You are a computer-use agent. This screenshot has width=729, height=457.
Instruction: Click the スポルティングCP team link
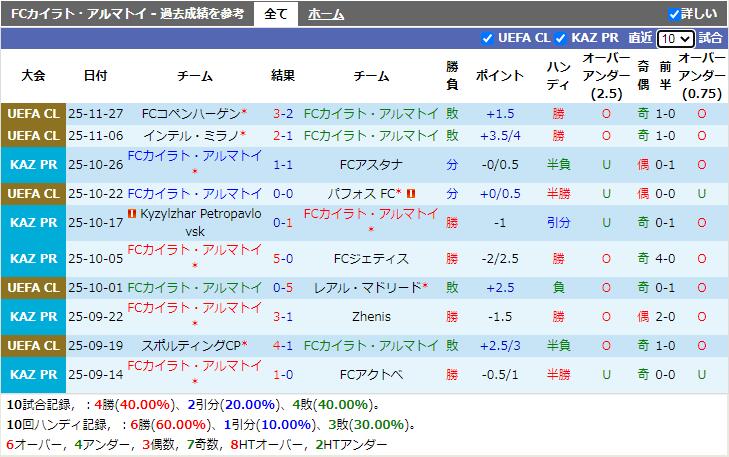(192, 345)
